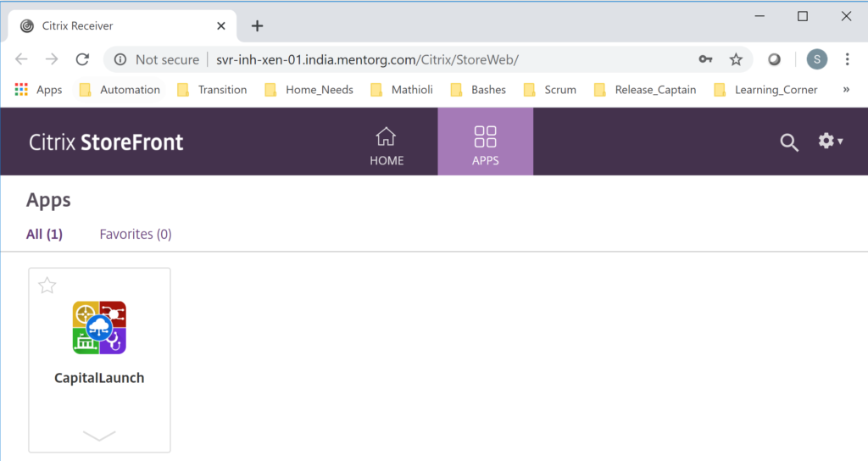Open saved password key icon

(x=705, y=59)
